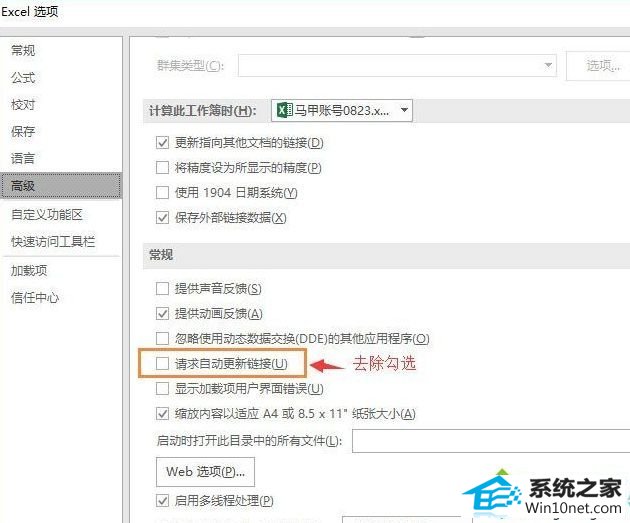The width and height of the screenshot is (630, 523).
Task: Enable 使用 1904 日期系统 checkbox
Action: pyautogui.click(x=162, y=193)
